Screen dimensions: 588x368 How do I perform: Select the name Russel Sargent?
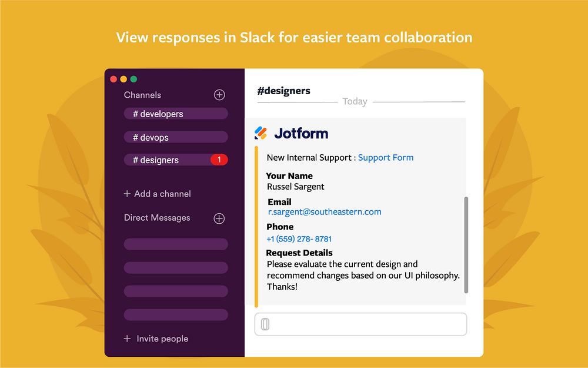296,187
